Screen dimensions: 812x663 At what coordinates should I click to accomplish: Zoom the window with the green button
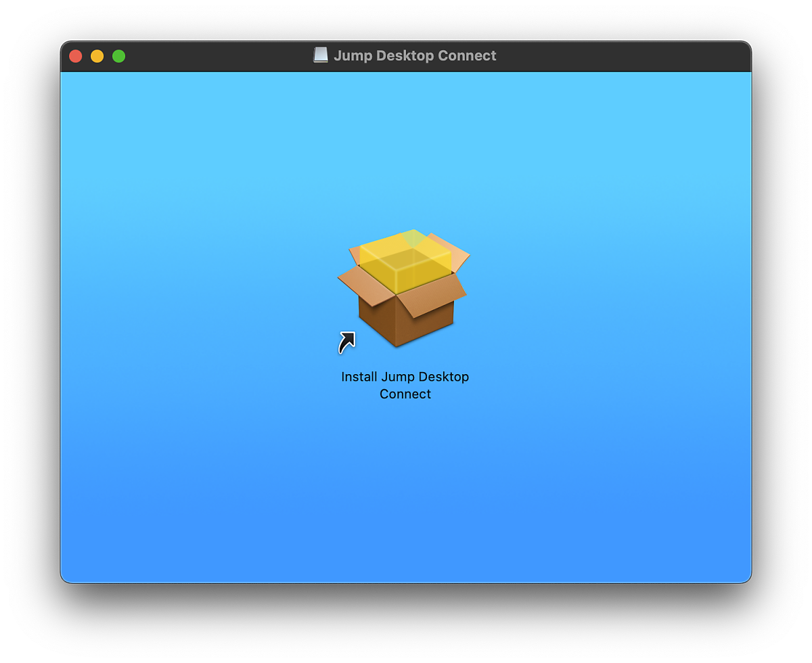119,56
